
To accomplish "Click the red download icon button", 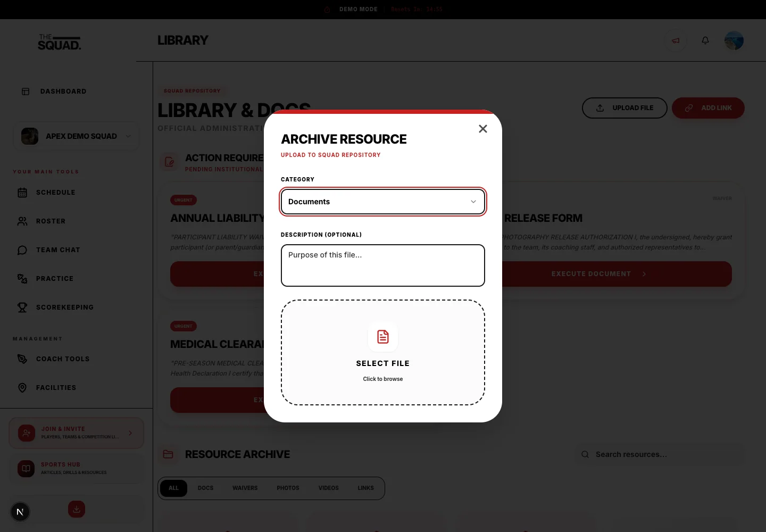I will (77, 509).
